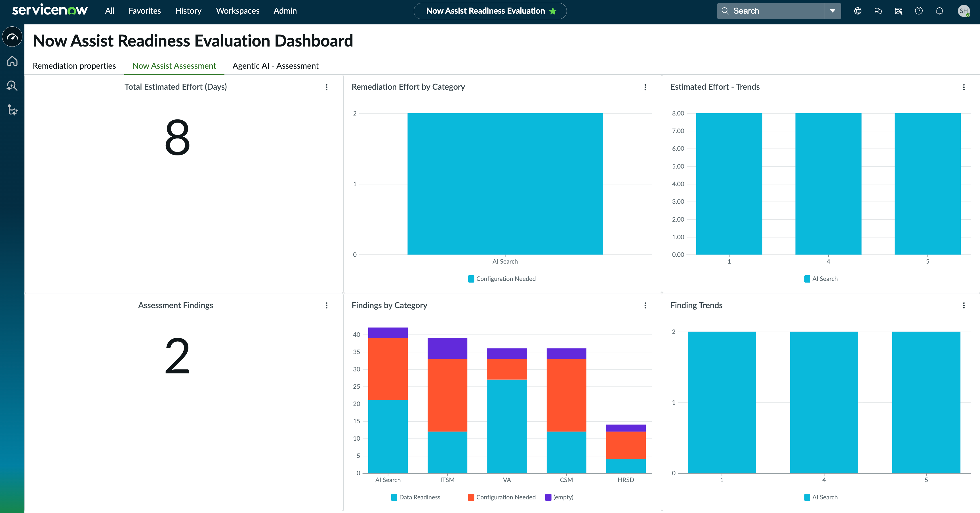Click the purple AI Search segment in Findings by Category

click(x=388, y=333)
